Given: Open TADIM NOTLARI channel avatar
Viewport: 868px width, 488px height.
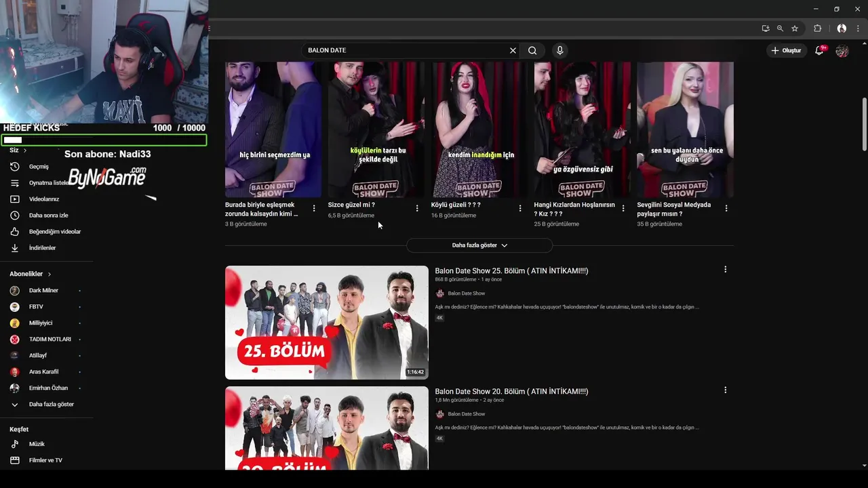Looking at the screenshot, I should (x=15, y=340).
